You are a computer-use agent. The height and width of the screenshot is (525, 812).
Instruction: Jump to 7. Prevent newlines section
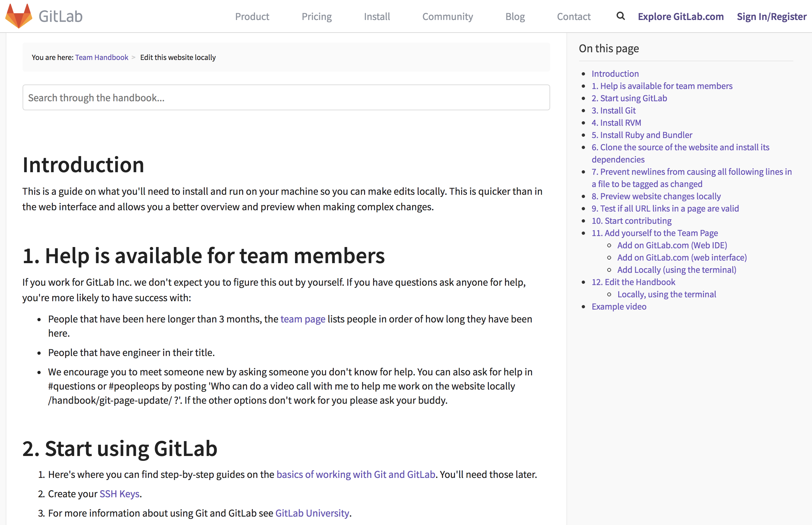tap(691, 178)
